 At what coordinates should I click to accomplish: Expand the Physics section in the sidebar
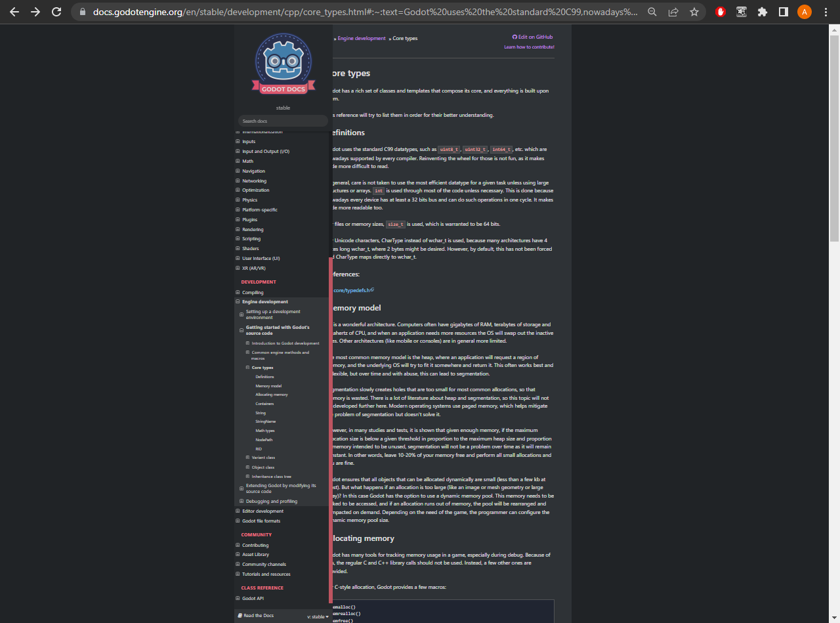[237, 200]
